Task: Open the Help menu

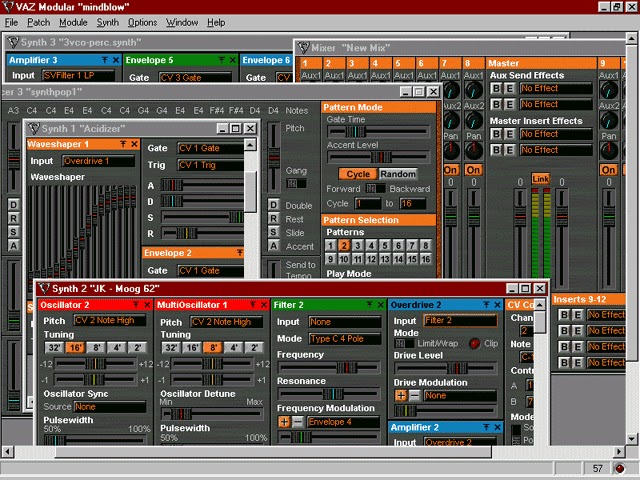Action: coord(216,22)
